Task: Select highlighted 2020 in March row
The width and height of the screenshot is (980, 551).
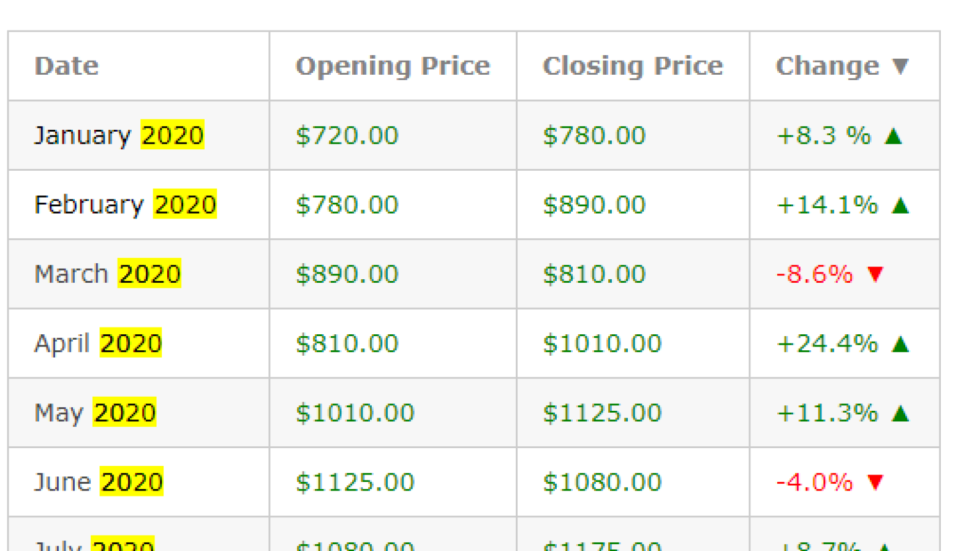Action: coord(149,274)
